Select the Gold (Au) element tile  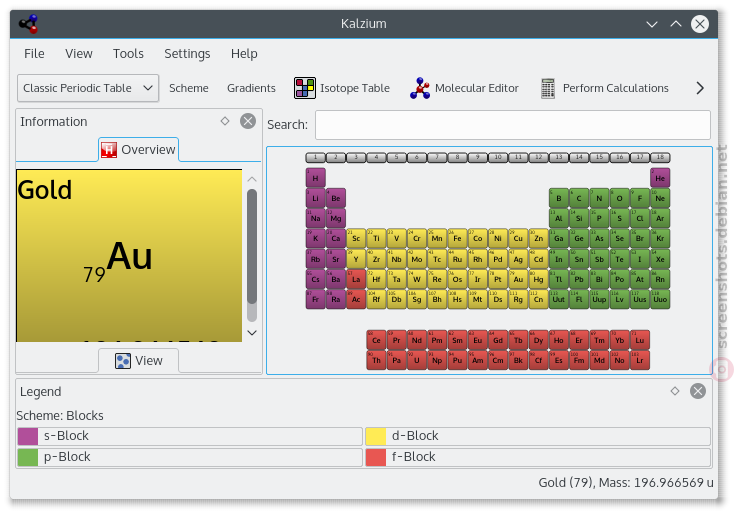(x=518, y=279)
